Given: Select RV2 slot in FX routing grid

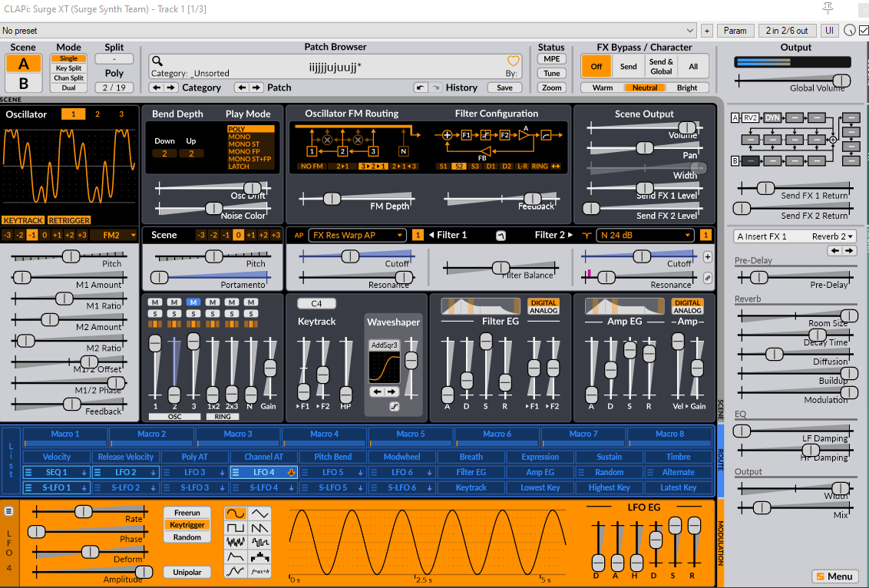Looking at the screenshot, I should 751,117.
